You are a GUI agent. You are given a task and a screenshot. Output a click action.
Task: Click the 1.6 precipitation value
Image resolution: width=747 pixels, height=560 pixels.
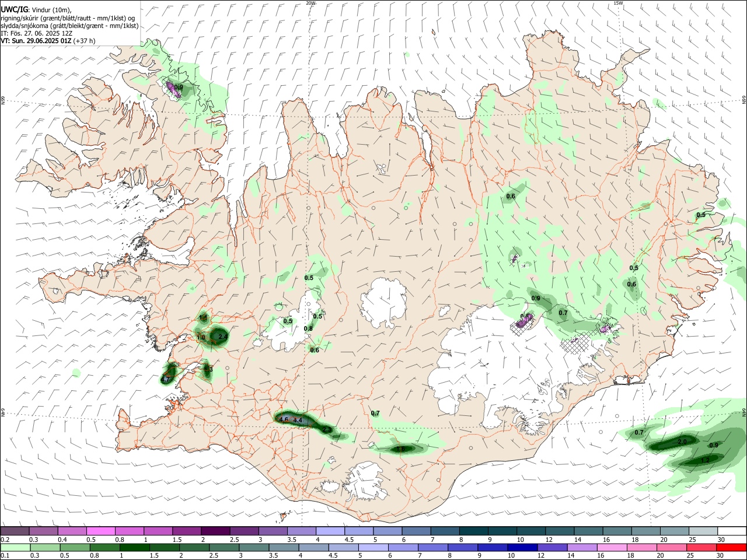400,449
